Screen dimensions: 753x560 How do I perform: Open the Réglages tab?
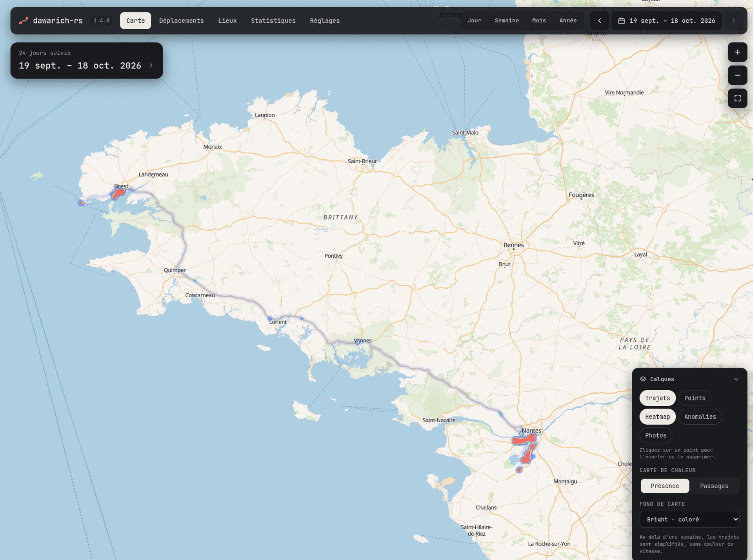(x=325, y=20)
